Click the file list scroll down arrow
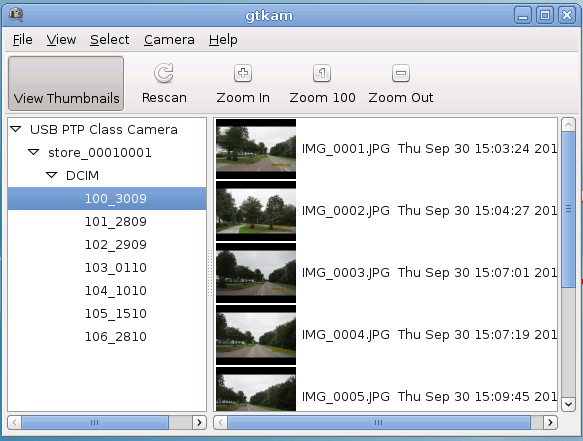 (568, 404)
